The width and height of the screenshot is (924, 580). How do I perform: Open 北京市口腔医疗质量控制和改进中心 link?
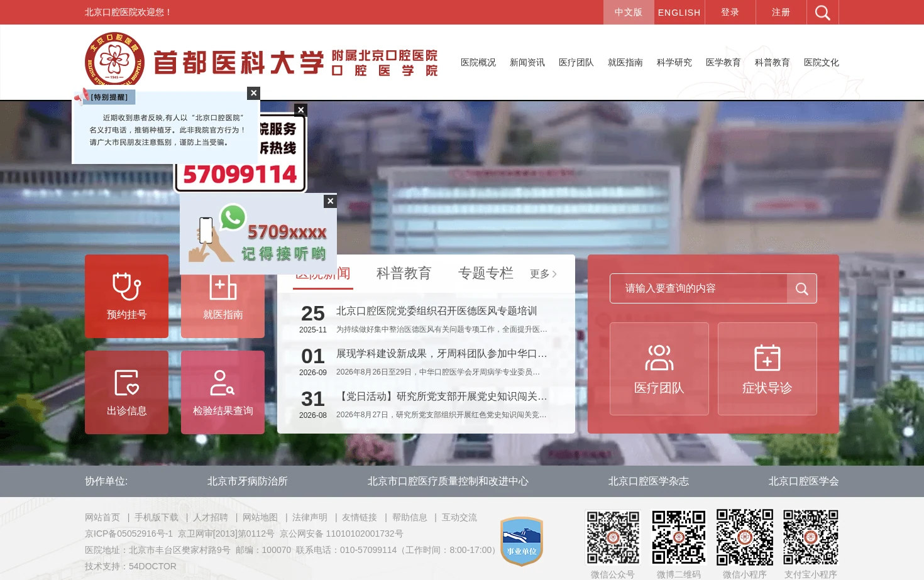click(x=448, y=481)
